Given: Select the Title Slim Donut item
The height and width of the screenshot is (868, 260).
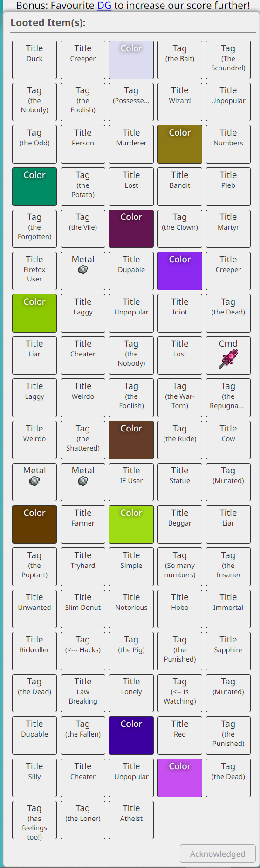Looking at the screenshot, I should 83,608.
